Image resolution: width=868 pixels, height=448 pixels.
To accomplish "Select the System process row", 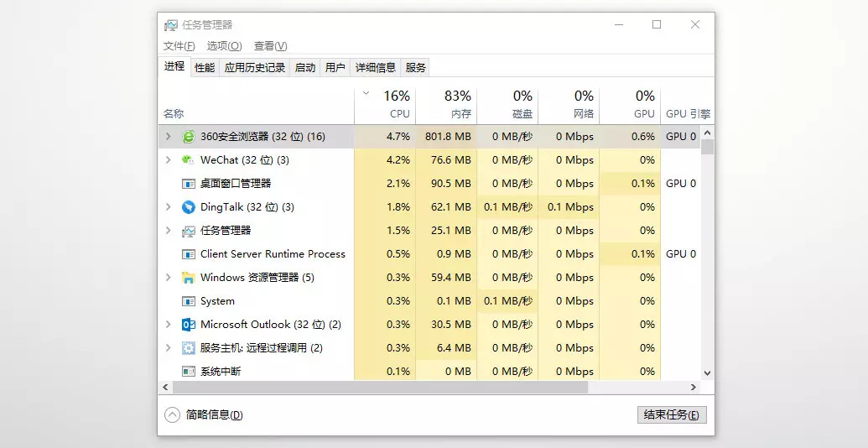I will (x=429, y=301).
